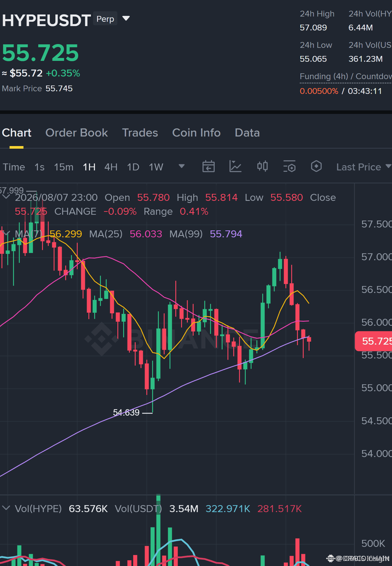The width and height of the screenshot is (392, 566).
Task: Click the 24h volume value 6.44M
Action: [361, 28]
